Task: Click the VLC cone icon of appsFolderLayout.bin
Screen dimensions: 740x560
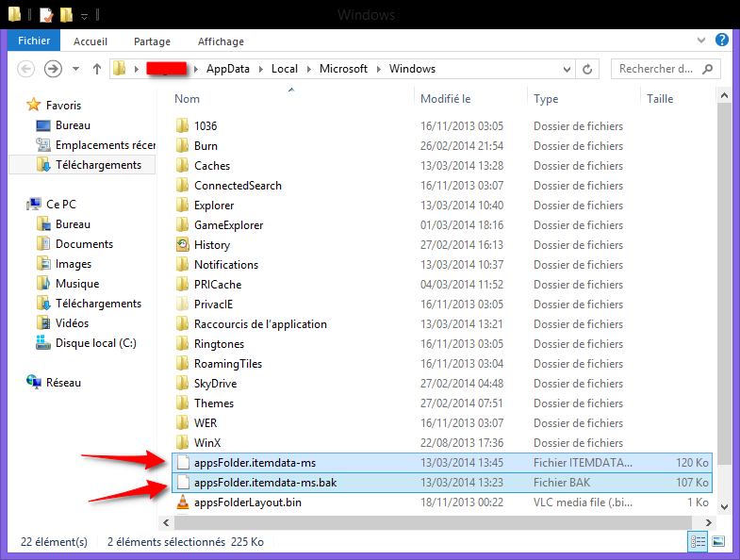Action: point(182,502)
